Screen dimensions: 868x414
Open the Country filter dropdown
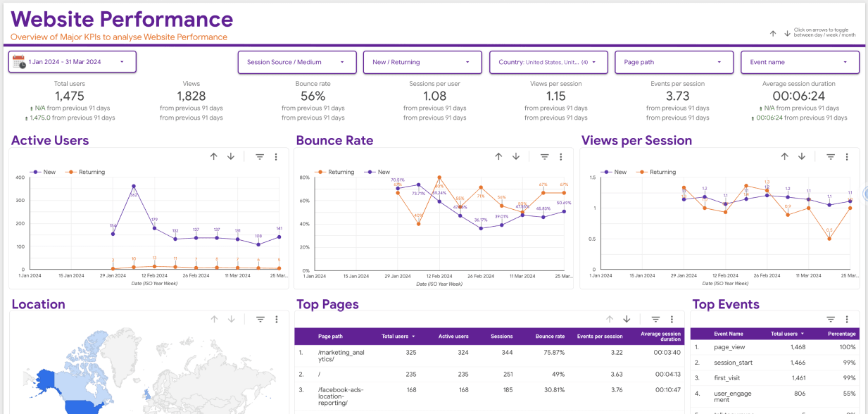click(548, 62)
